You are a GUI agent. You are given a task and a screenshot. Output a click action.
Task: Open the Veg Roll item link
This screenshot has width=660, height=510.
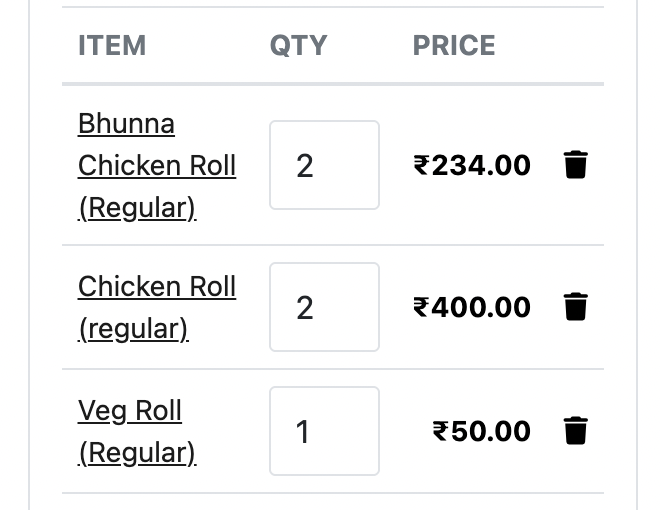click(130, 411)
